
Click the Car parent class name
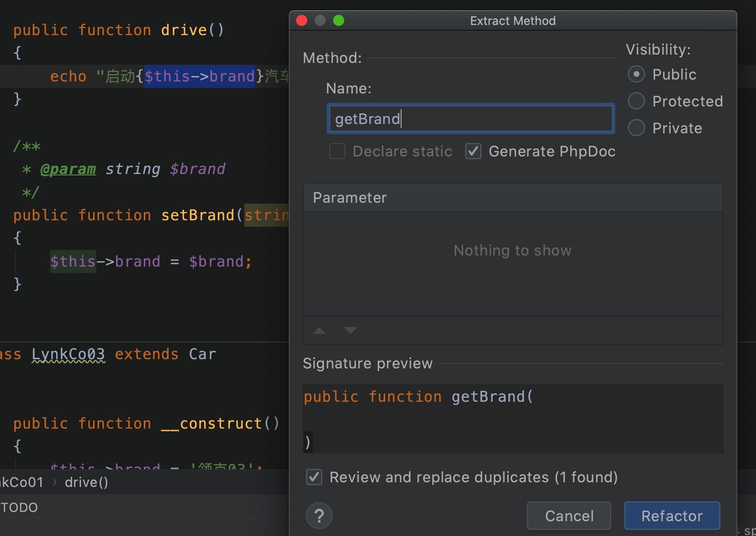click(x=203, y=354)
